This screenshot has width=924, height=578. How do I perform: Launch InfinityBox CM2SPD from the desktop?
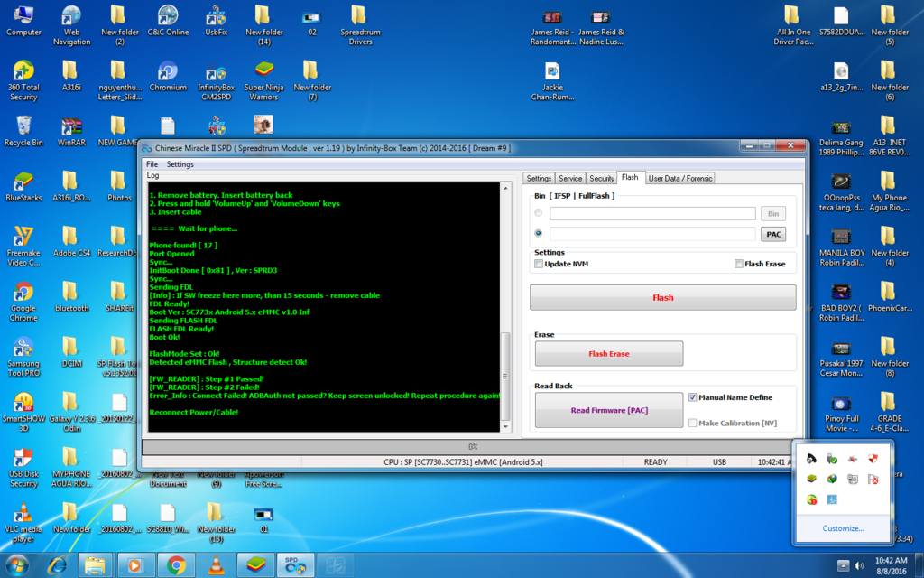(x=217, y=80)
